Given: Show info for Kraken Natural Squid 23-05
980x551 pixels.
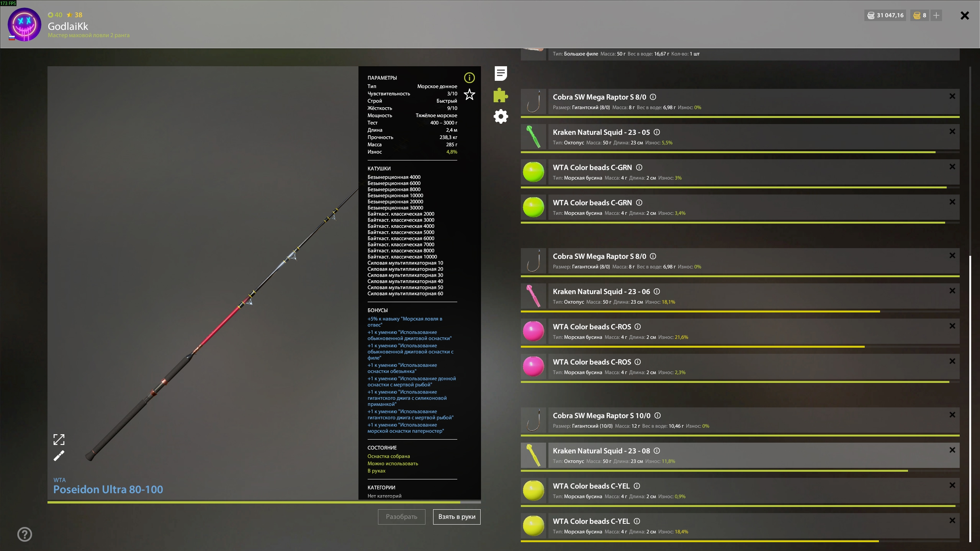Looking at the screenshot, I should click(657, 132).
